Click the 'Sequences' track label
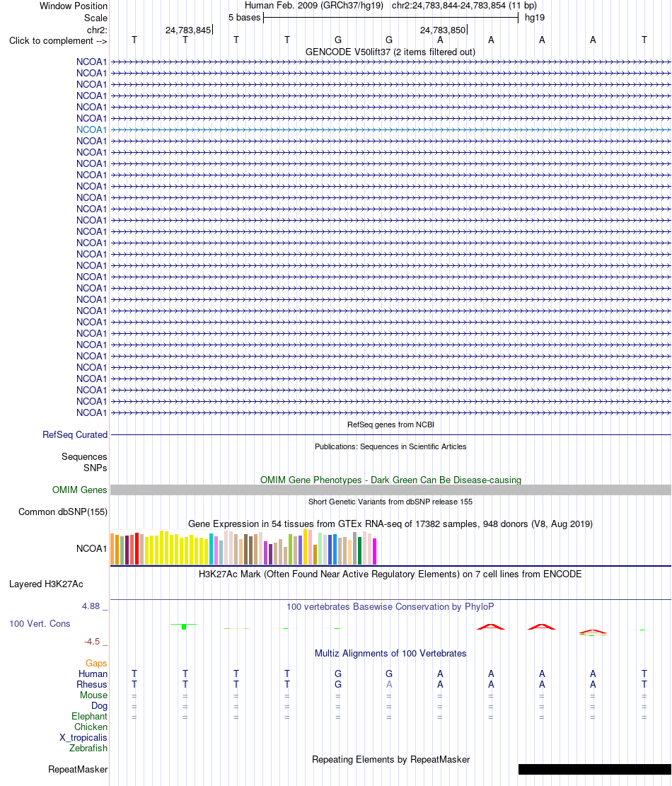 click(x=84, y=456)
